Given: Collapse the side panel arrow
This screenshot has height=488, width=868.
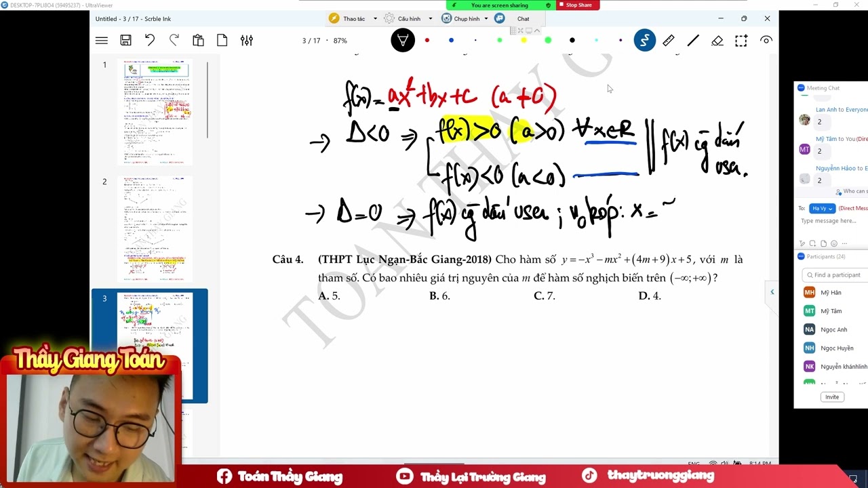Looking at the screenshot, I should (x=772, y=292).
